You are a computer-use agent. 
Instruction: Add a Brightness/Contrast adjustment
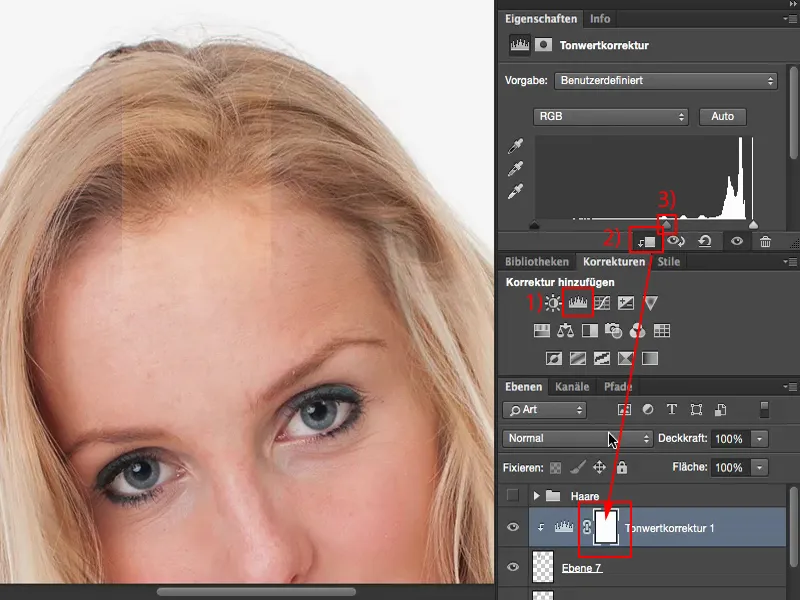point(553,303)
